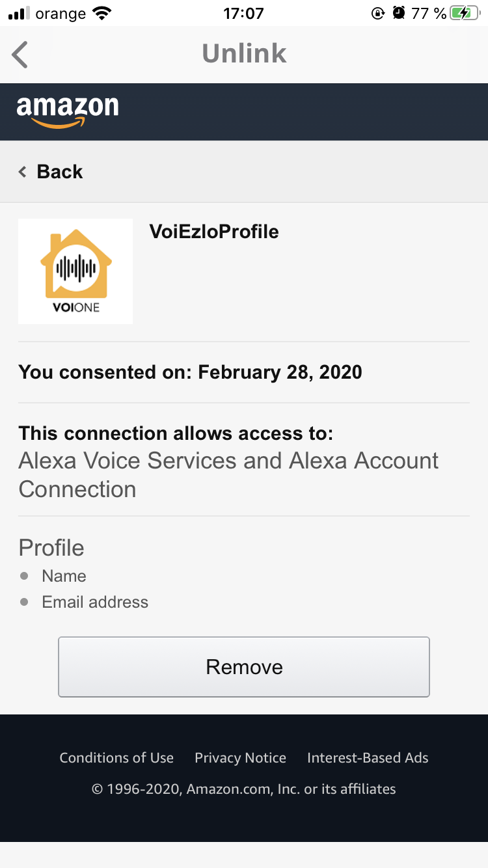
Task: Tap the cellular signal bars icon
Action: (20, 13)
